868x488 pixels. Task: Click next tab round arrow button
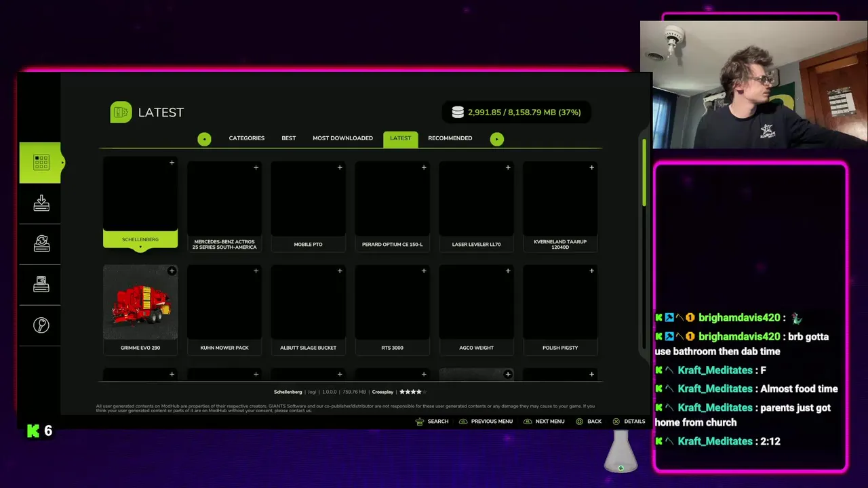click(x=497, y=139)
